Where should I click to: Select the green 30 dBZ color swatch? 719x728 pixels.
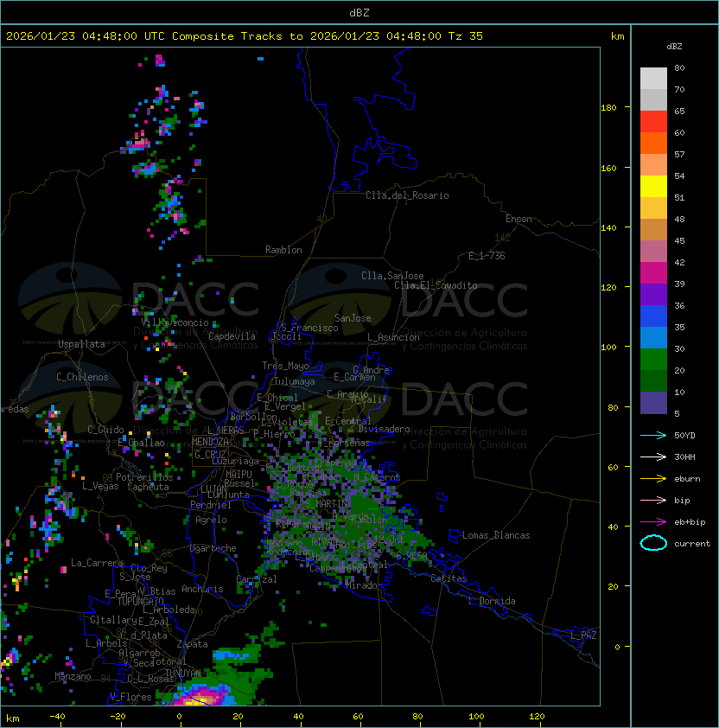coord(653,360)
